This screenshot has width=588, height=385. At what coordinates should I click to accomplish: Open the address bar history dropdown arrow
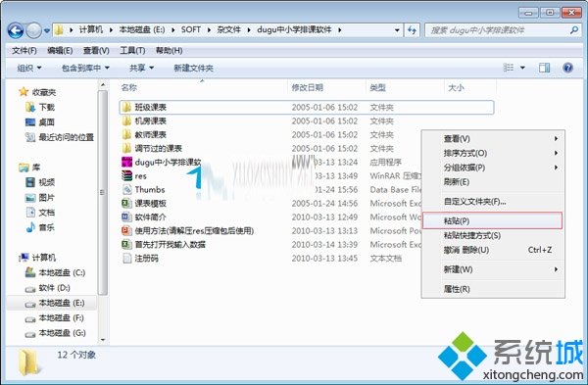pos(397,30)
